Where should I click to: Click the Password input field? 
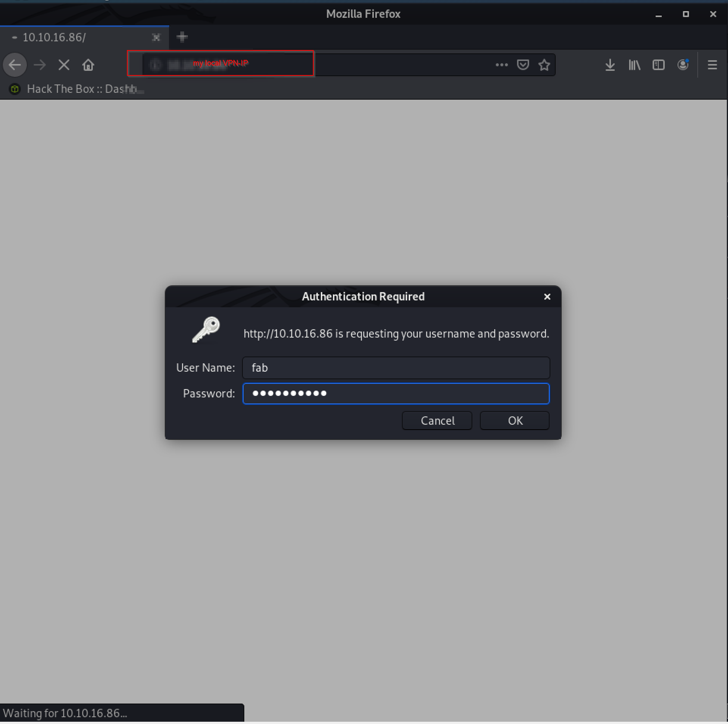[x=396, y=394]
